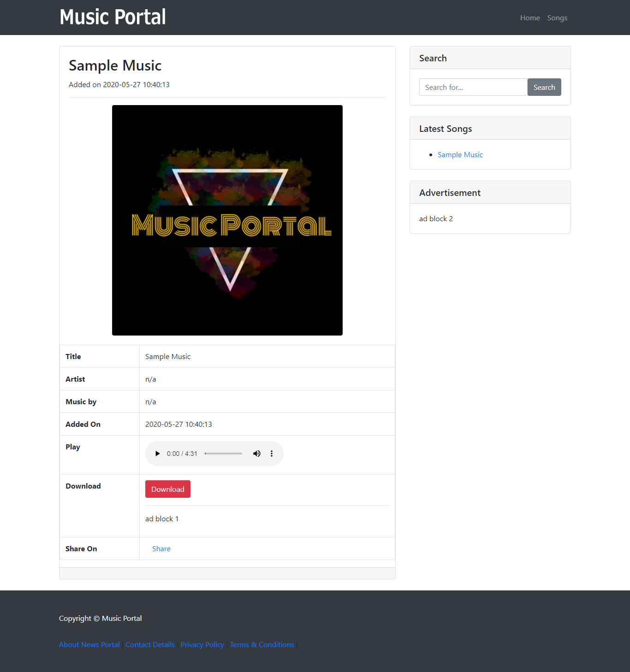Image resolution: width=630 pixels, height=672 pixels.
Task: Open the Sample Music song link
Action: pos(460,154)
